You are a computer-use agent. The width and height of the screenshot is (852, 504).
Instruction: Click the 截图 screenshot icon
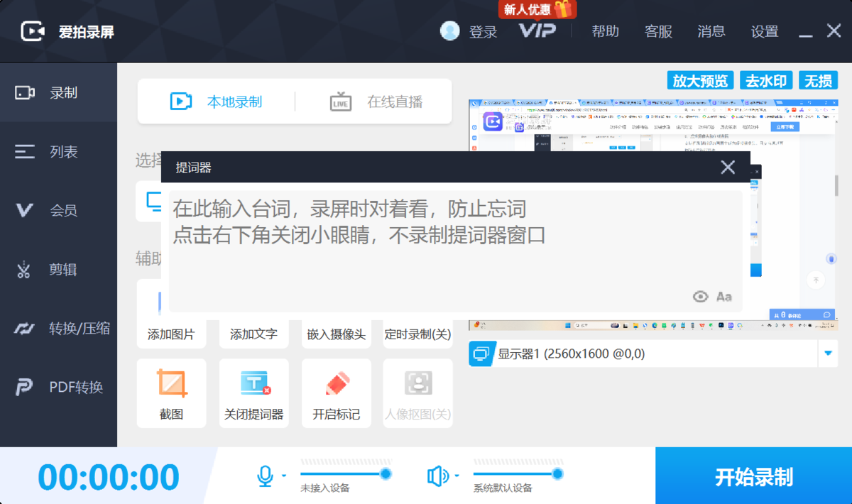coord(172,383)
